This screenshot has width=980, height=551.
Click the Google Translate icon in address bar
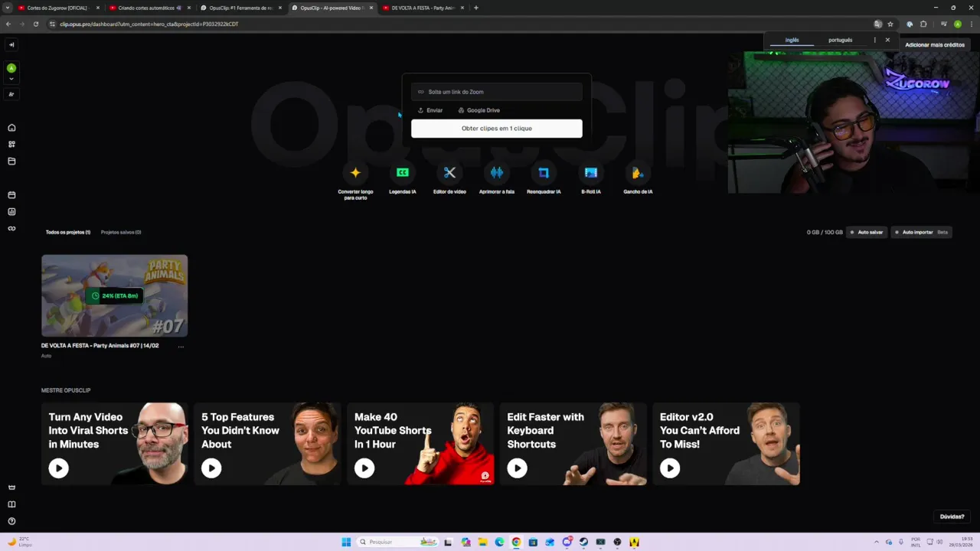click(x=877, y=24)
